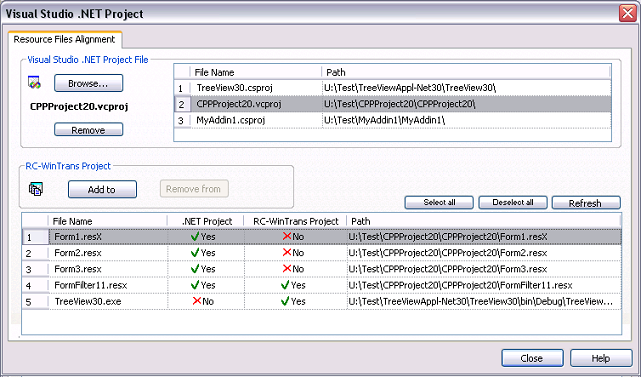641x377 pixels.
Task: Click red X for TreeView30.exe .NET Project
Action: point(197,301)
